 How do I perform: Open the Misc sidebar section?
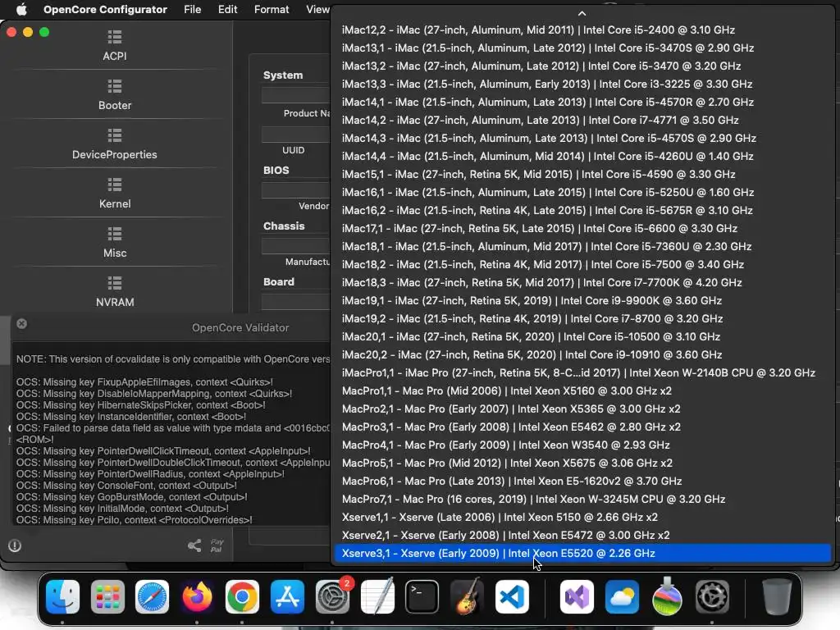[115, 243]
